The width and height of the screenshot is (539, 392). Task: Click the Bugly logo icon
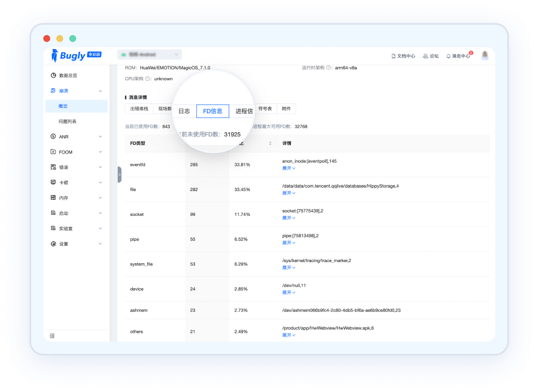(55, 55)
